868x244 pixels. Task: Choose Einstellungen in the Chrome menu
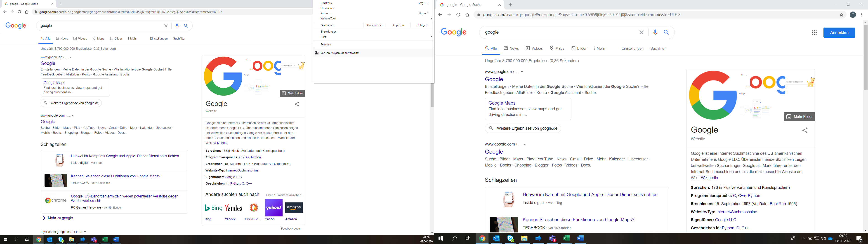[x=373, y=32]
